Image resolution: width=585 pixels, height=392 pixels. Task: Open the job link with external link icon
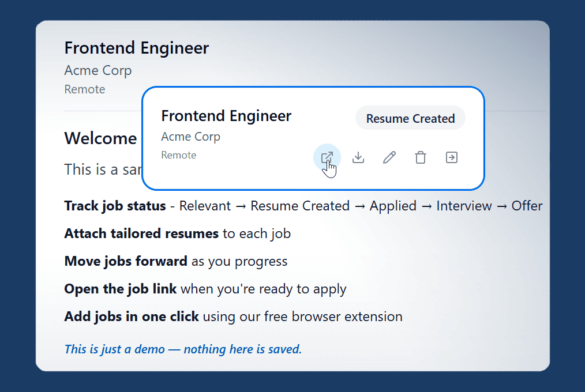[x=327, y=157]
